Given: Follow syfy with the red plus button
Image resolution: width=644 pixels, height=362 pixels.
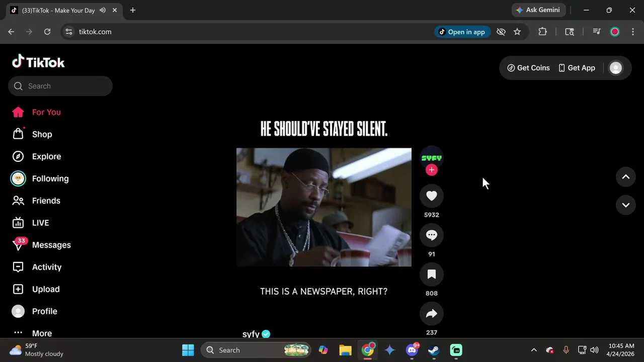Looking at the screenshot, I should coord(432,170).
